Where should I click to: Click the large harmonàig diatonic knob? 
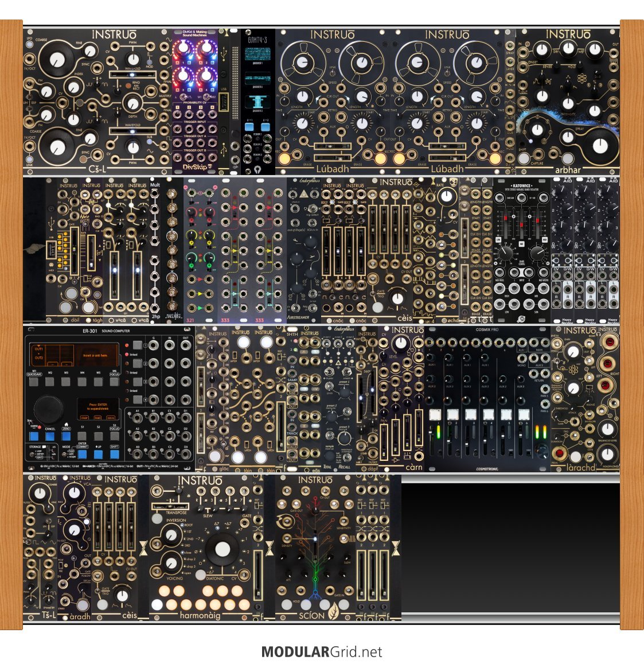tap(222, 549)
